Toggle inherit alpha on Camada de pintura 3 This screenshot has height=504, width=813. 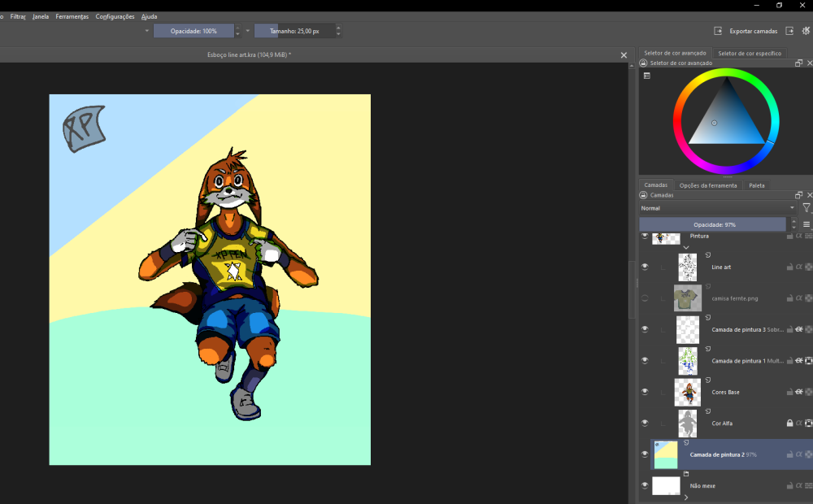(799, 329)
